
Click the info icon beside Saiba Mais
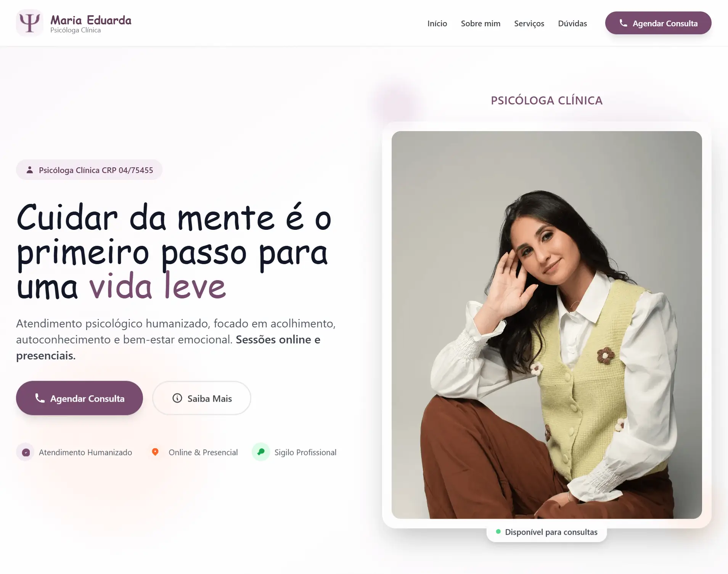[x=177, y=398]
